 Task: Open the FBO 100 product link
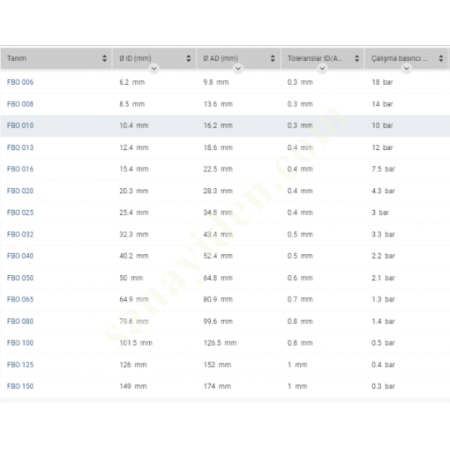coord(20,343)
